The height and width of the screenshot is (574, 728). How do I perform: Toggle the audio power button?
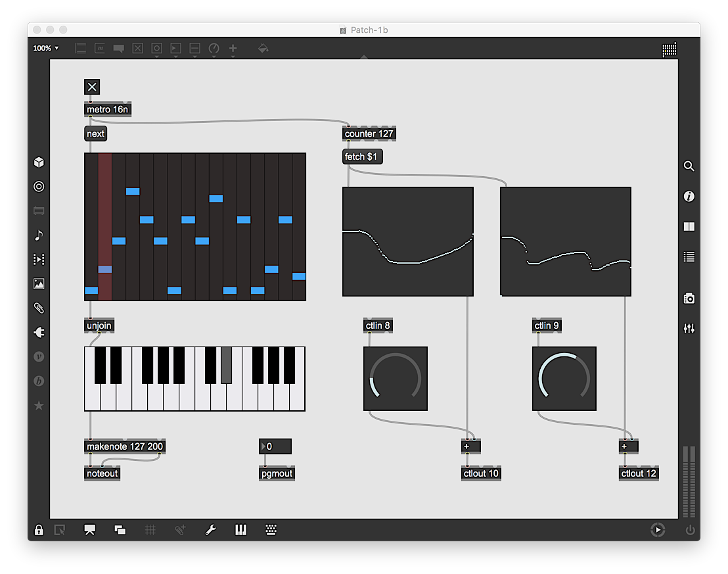click(x=690, y=530)
